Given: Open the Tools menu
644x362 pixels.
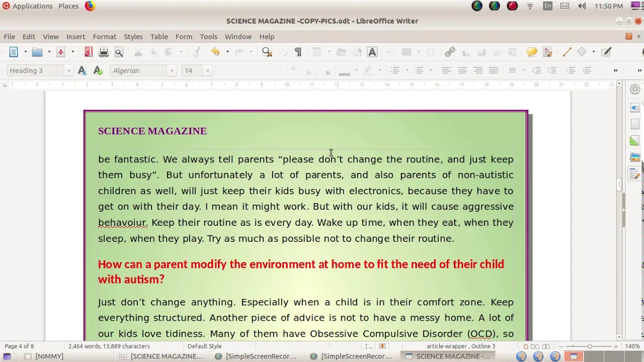Looking at the screenshot, I should (x=208, y=36).
